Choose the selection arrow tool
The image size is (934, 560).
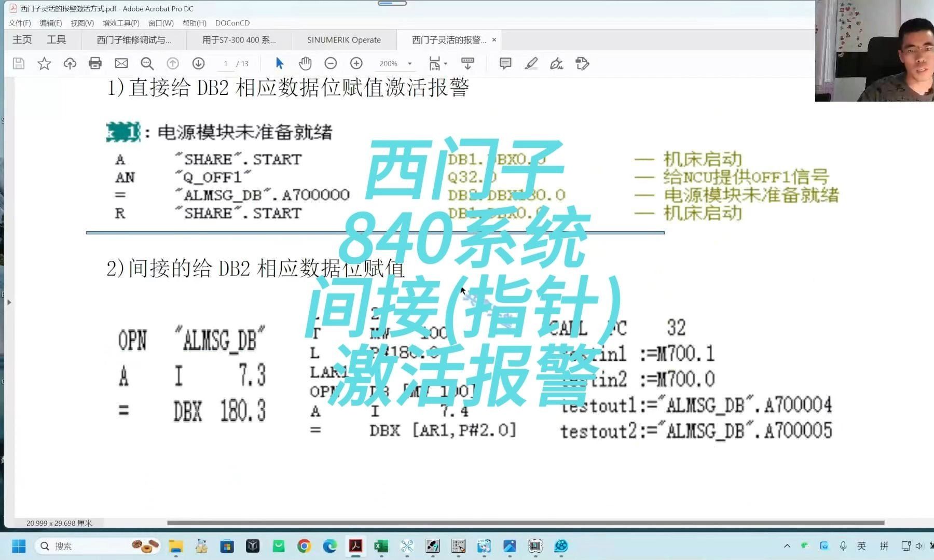pyautogui.click(x=280, y=64)
